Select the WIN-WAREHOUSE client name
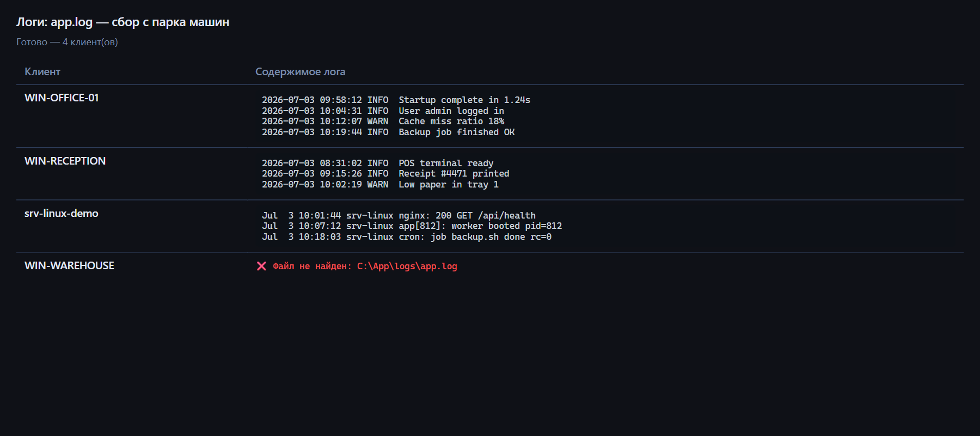 69,266
